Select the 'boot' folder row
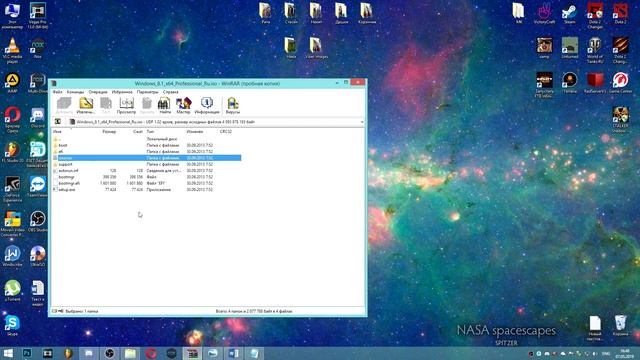The image size is (640, 360). click(x=146, y=145)
